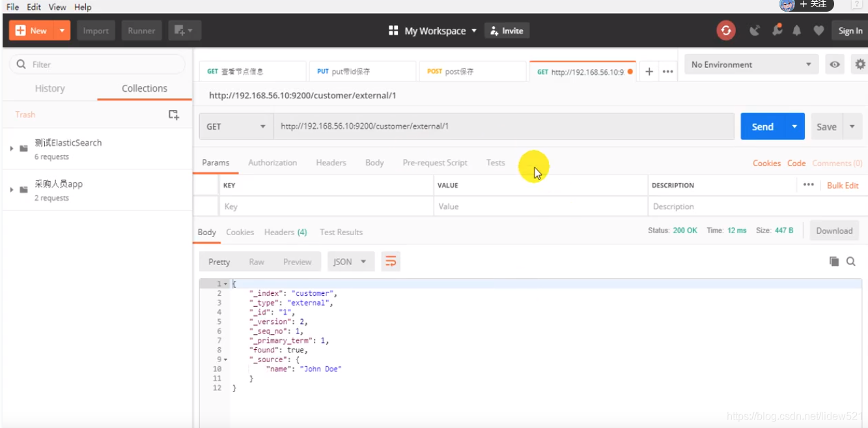Open the PUT put带id保存 request tab
This screenshot has width=868, height=428.
[x=362, y=72]
